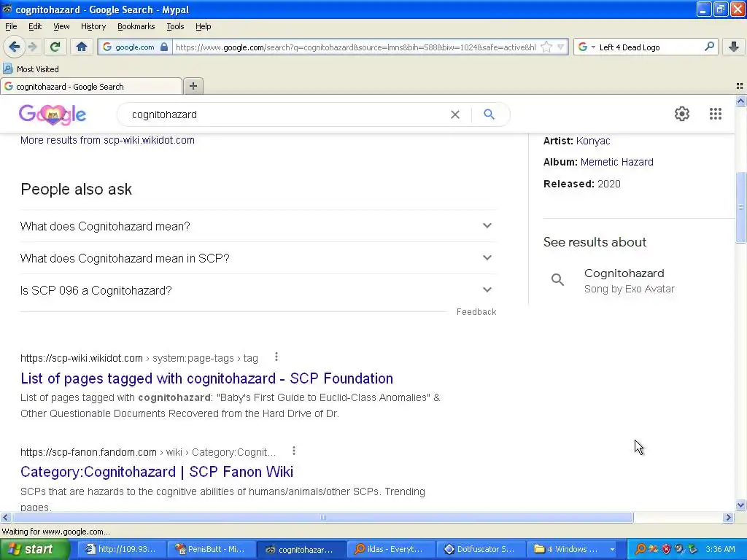Switch to PenisButt taskbar window
This screenshot has width=747, height=560.
(x=211, y=549)
